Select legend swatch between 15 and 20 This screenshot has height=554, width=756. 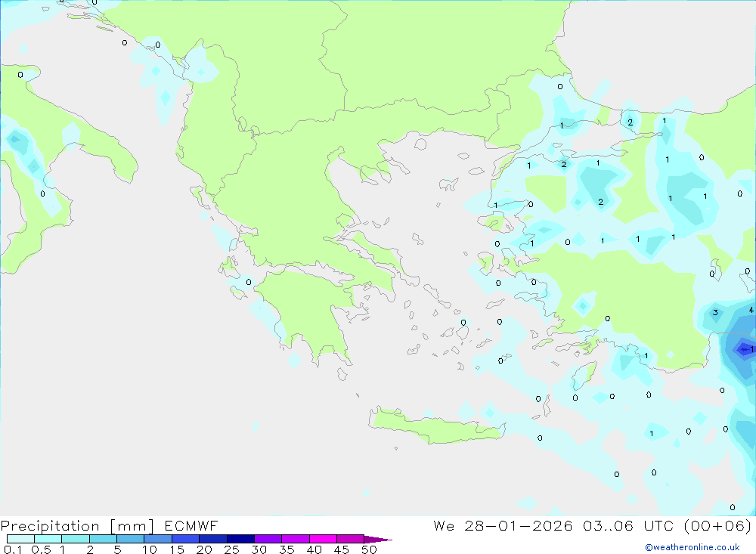(x=186, y=539)
